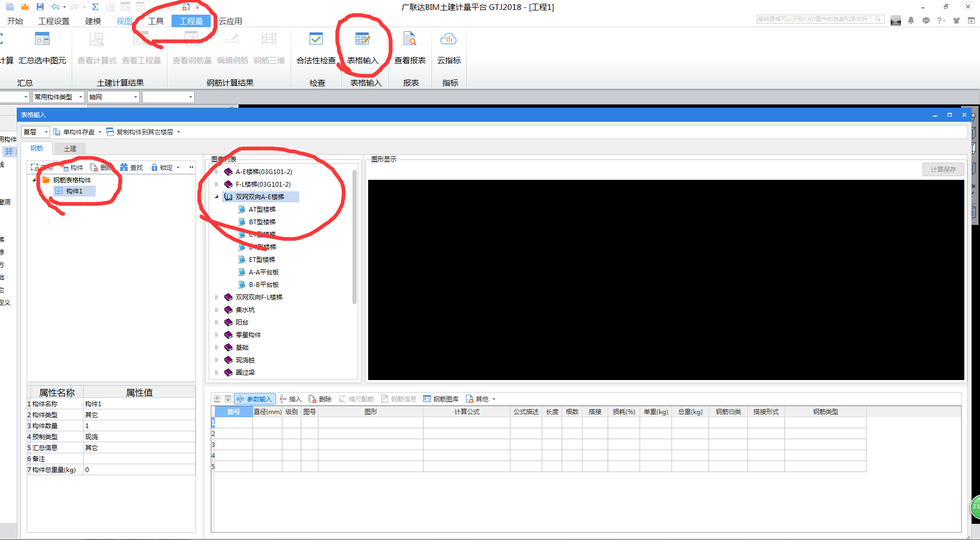Open 钢筋图库 rebar shape library

(441, 399)
